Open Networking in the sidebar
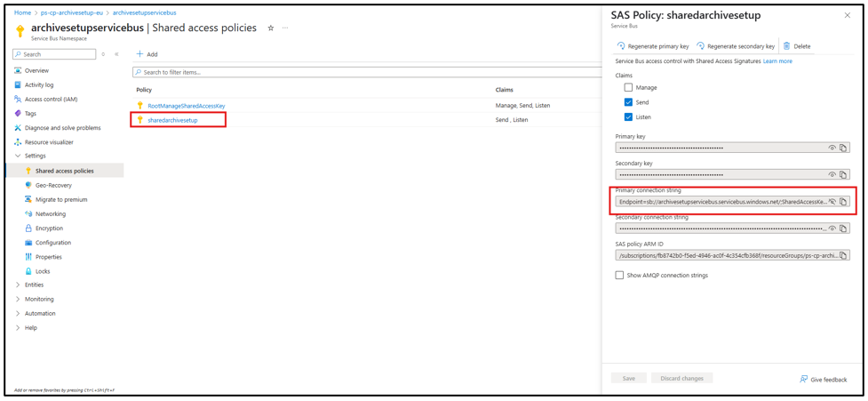Viewport: 868px width, 401px height. point(51,213)
